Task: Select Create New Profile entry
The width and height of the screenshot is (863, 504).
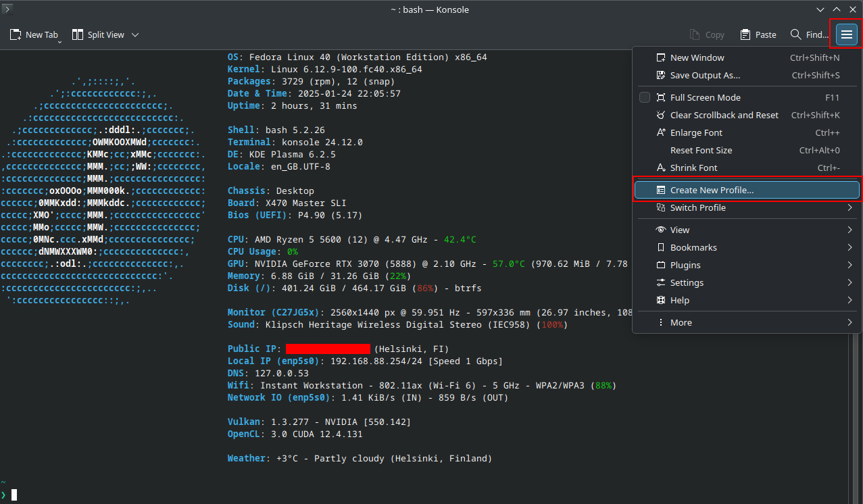Action: [746, 190]
